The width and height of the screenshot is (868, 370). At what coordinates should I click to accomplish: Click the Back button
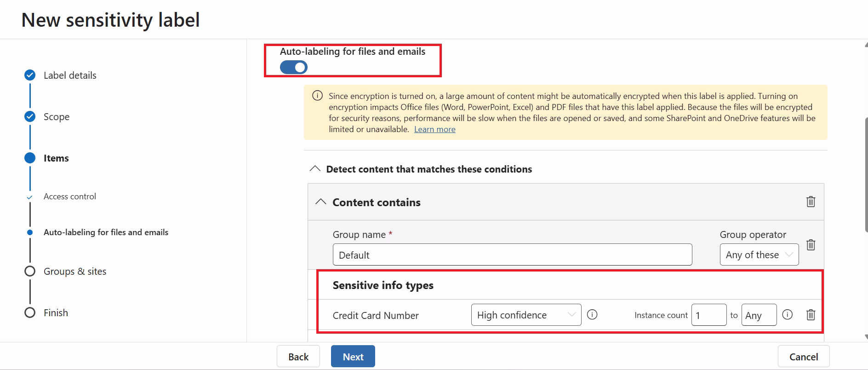pos(298,357)
